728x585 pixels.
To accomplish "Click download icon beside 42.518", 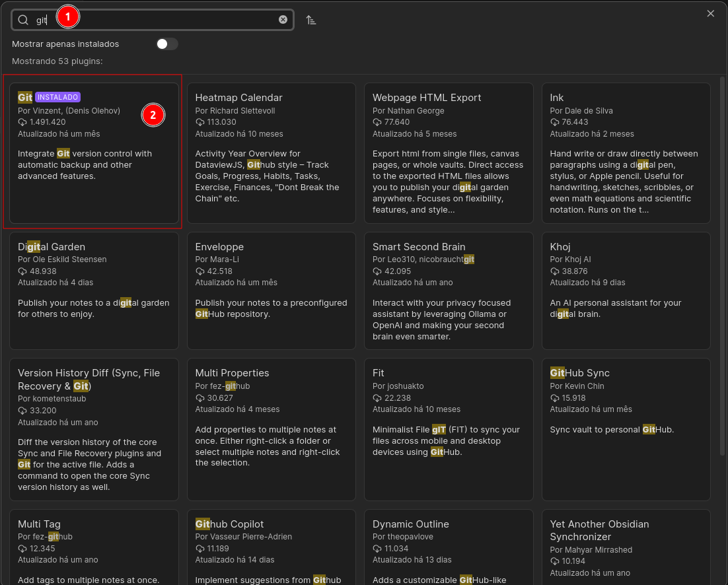I will 200,271.
